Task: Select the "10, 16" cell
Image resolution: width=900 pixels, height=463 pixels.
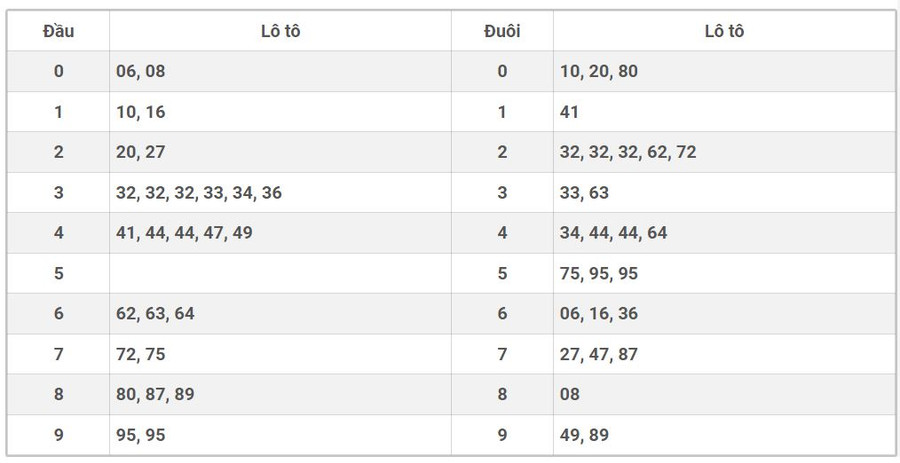Action: (x=141, y=112)
